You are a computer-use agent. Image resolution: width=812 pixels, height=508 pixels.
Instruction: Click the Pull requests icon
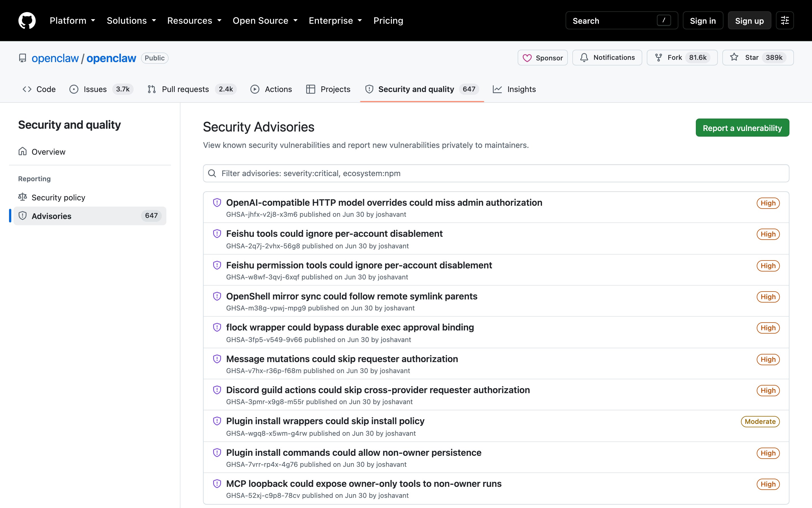(152, 89)
